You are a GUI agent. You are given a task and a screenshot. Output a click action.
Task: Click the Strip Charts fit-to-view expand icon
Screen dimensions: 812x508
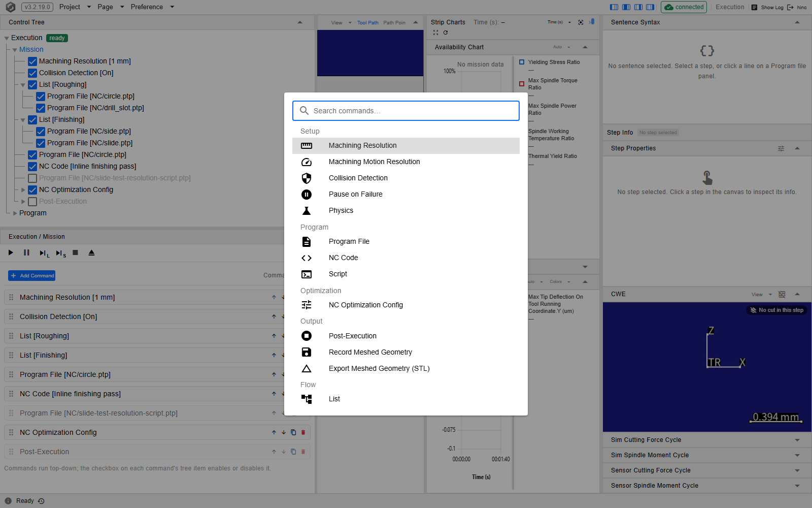pos(435,33)
